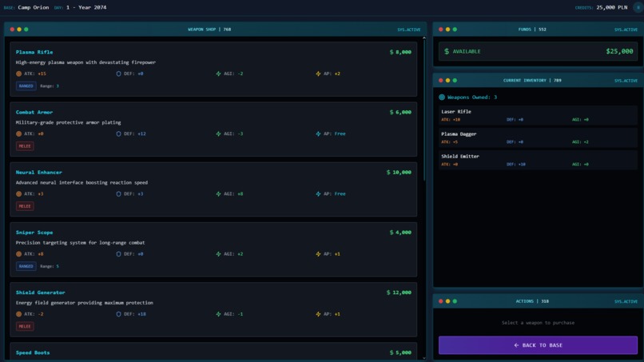This screenshot has width=644, height=362.
Task: Click the MELEE tag on Neural Enhancer
Action: tap(25, 206)
